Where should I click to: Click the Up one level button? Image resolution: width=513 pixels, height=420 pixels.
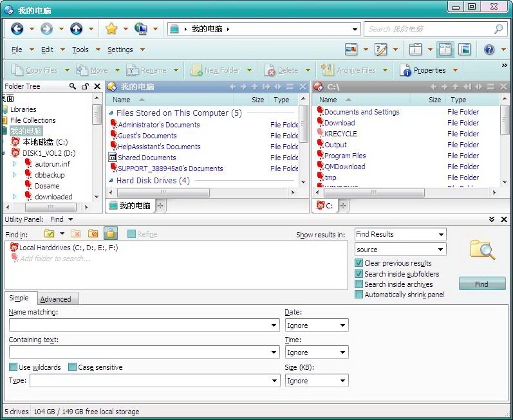76,29
